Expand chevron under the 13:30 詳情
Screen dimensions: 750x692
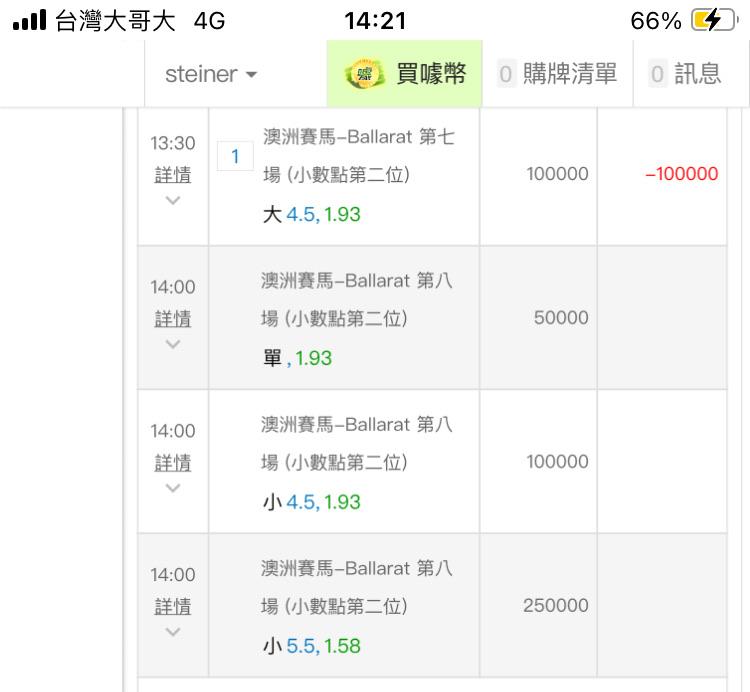tap(173, 200)
